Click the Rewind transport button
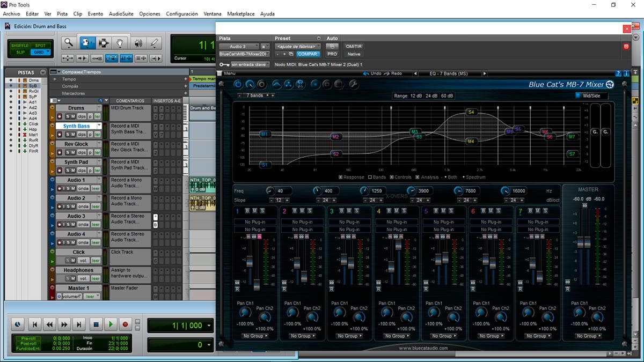 click(x=49, y=324)
